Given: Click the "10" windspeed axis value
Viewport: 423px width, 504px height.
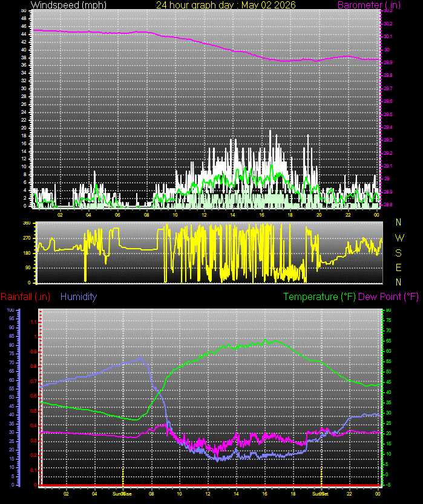Looking at the screenshot, I should [x=24, y=166].
